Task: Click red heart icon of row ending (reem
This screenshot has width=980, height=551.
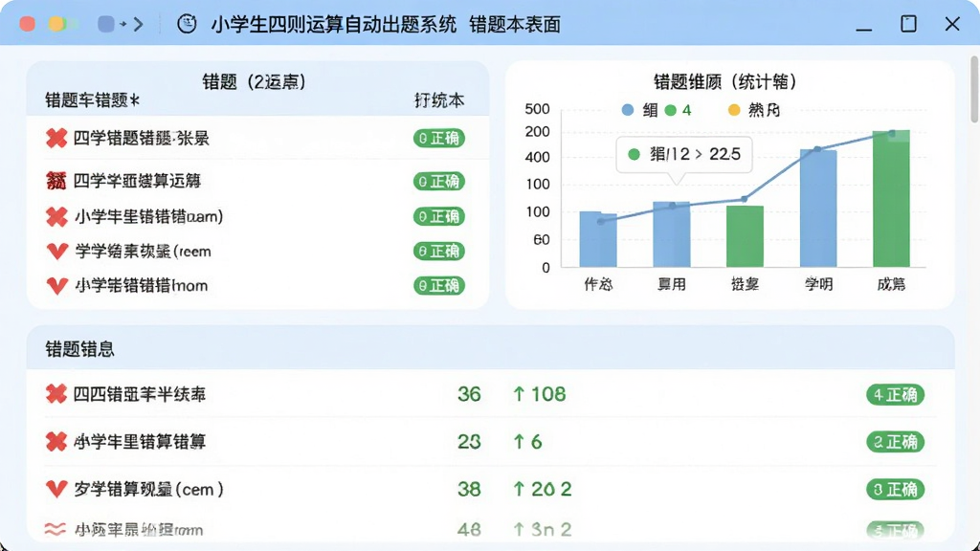Action: coord(56,252)
